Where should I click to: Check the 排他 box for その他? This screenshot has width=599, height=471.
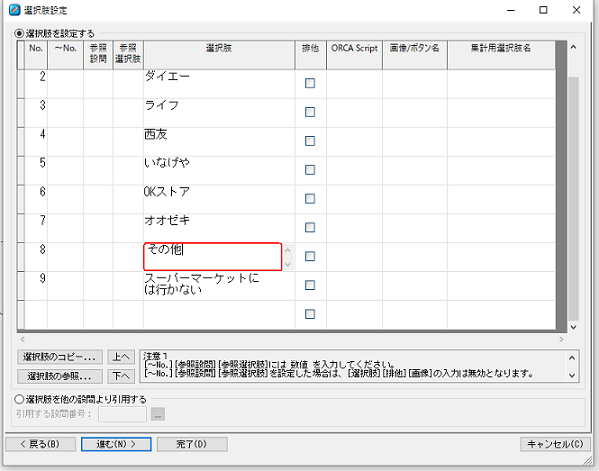coord(310,256)
